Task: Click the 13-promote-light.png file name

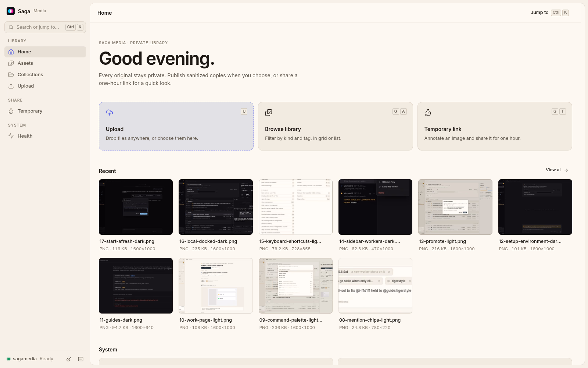Action: (x=442, y=241)
